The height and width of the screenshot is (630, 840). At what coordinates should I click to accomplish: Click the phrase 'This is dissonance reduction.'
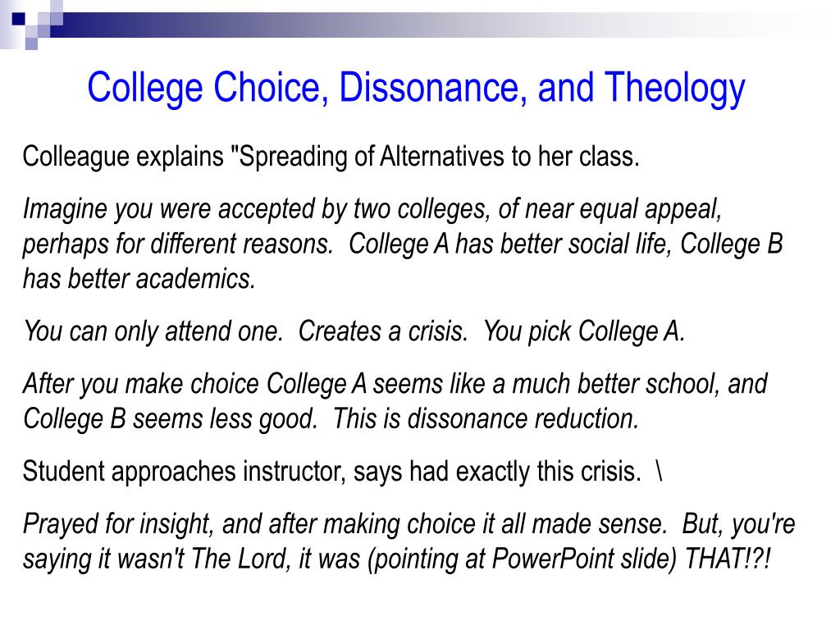tap(486, 419)
